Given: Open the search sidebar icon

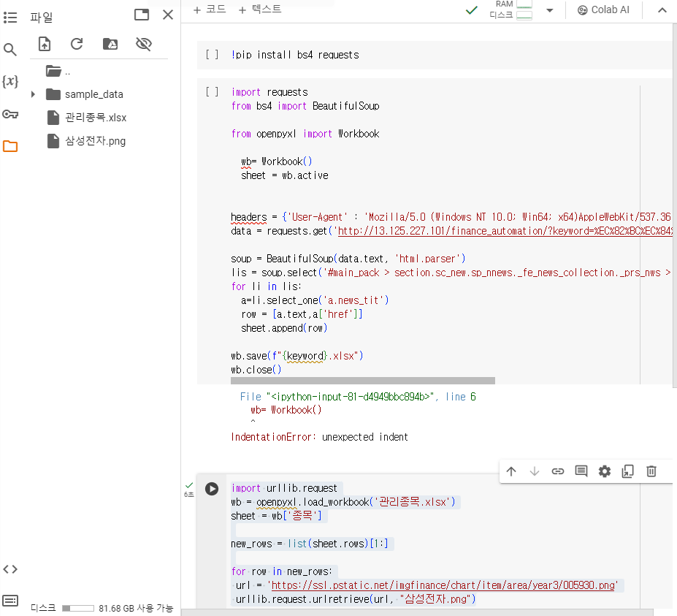Looking at the screenshot, I should click(x=10, y=50).
